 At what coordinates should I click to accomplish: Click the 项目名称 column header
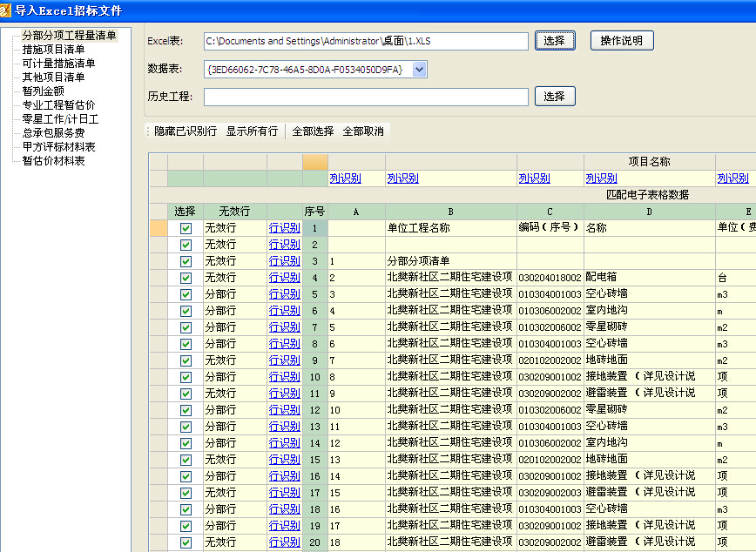[649, 162]
